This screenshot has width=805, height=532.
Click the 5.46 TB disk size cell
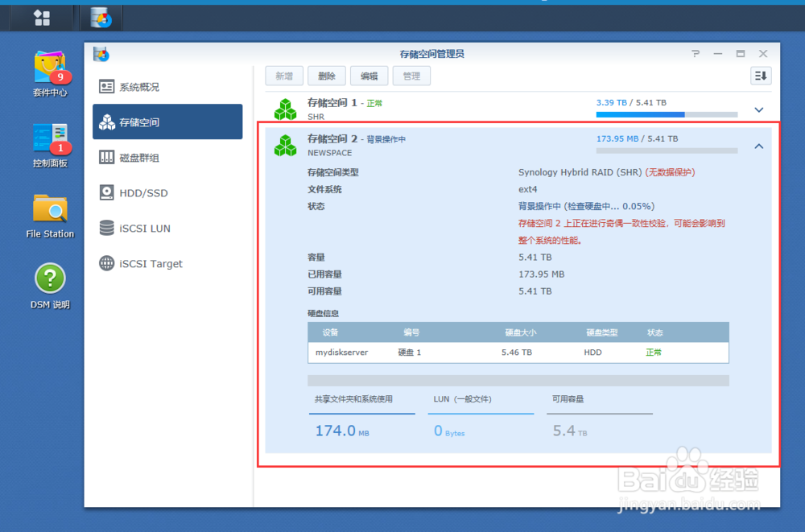[517, 353]
